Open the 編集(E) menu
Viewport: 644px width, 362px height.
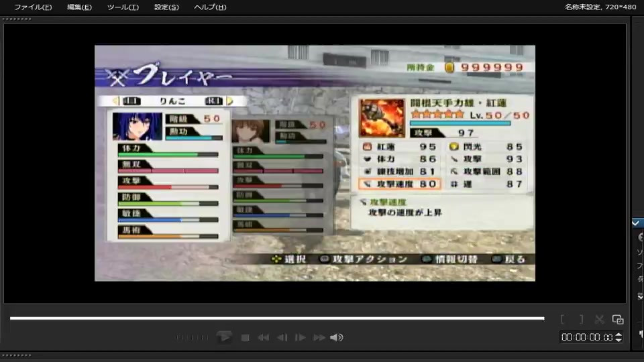click(x=79, y=7)
